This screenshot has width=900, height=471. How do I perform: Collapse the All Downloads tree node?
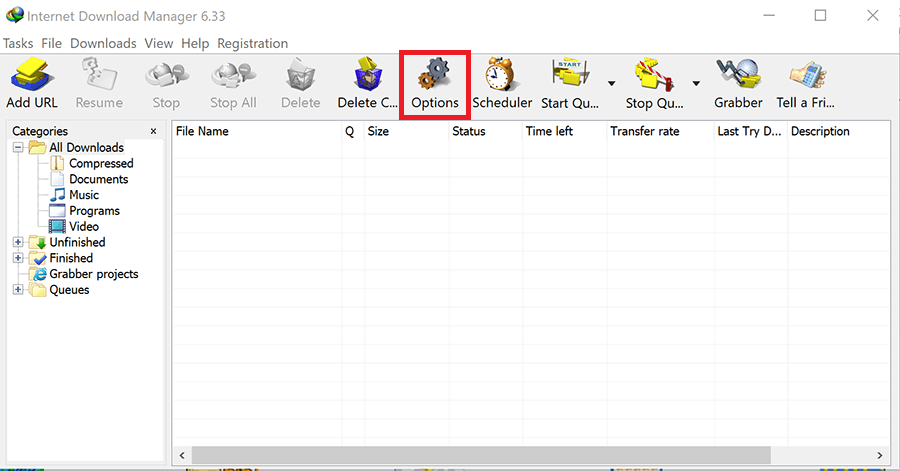(18, 147)
